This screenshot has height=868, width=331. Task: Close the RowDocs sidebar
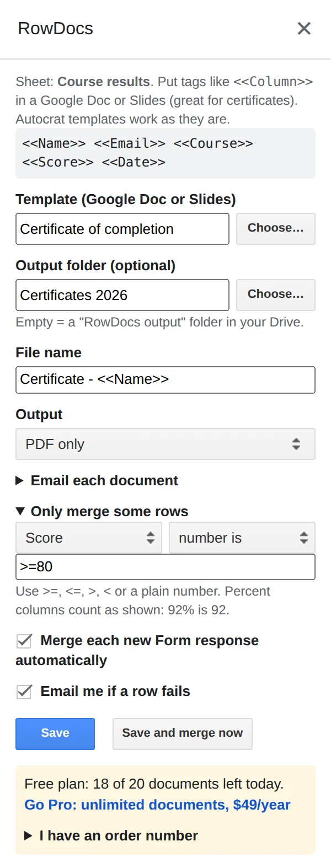304,28
